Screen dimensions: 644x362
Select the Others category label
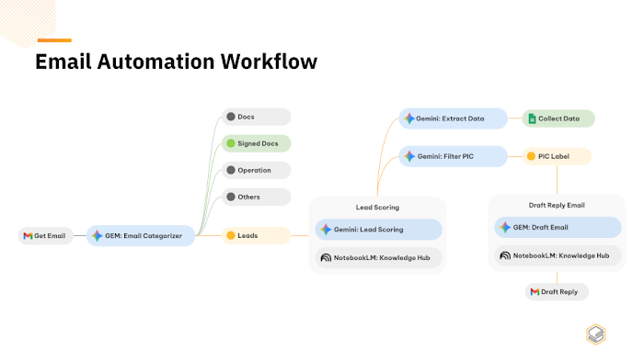click(249, 197)
